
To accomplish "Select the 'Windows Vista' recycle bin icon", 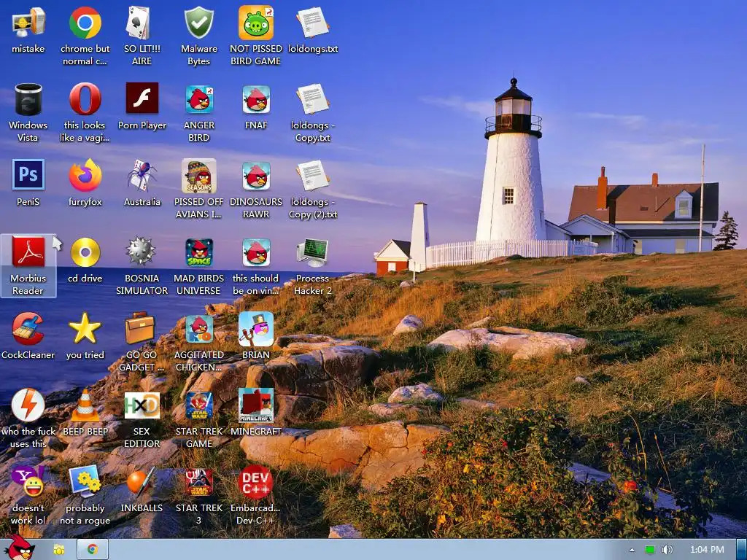I will click(28, 99).
